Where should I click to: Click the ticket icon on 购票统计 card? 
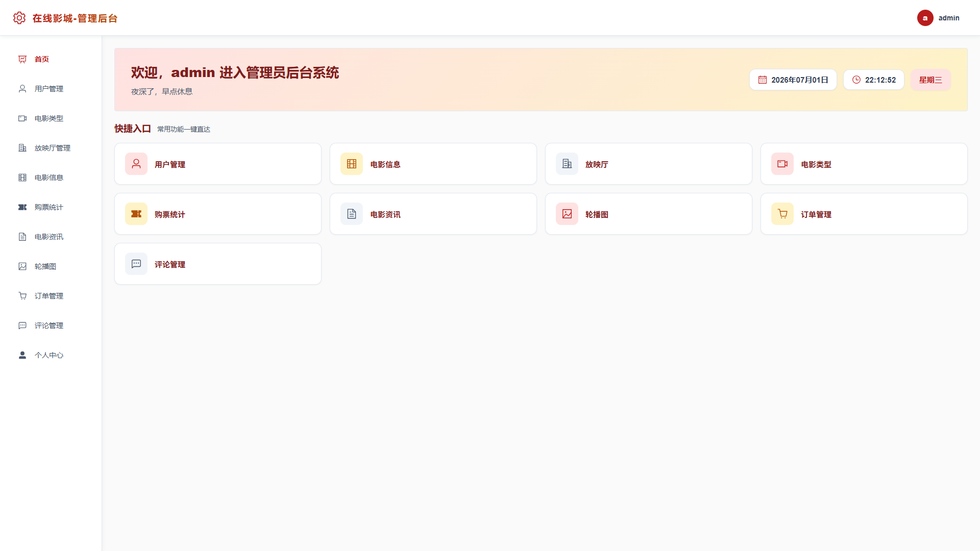tap(136, 214)
